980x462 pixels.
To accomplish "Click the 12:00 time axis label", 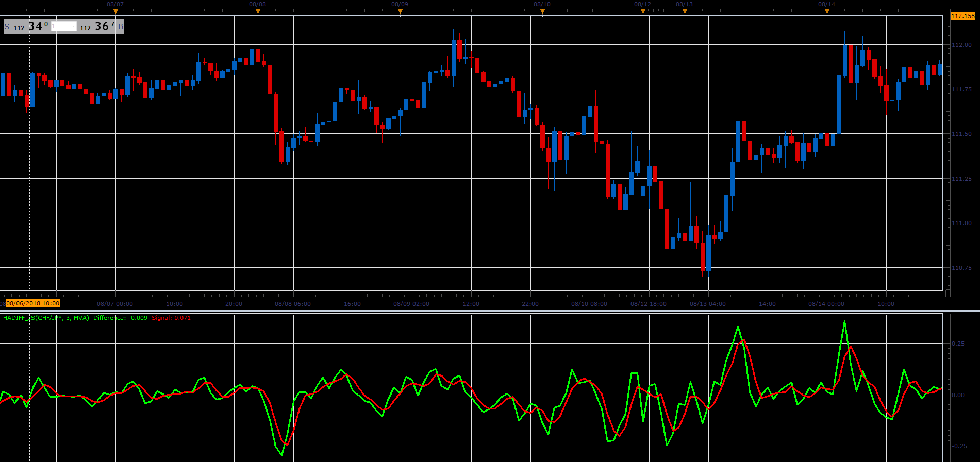I will pyautogui.click(x=471, y=304).
